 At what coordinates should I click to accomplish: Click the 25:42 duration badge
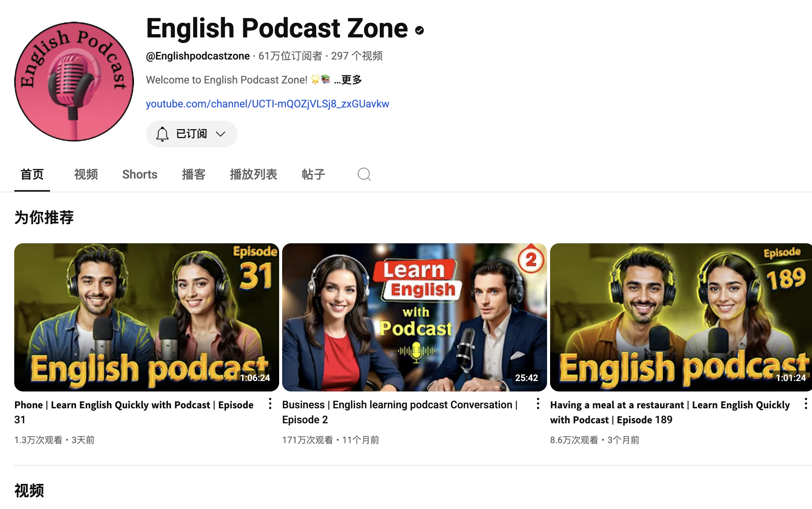[x=526, y=378]
